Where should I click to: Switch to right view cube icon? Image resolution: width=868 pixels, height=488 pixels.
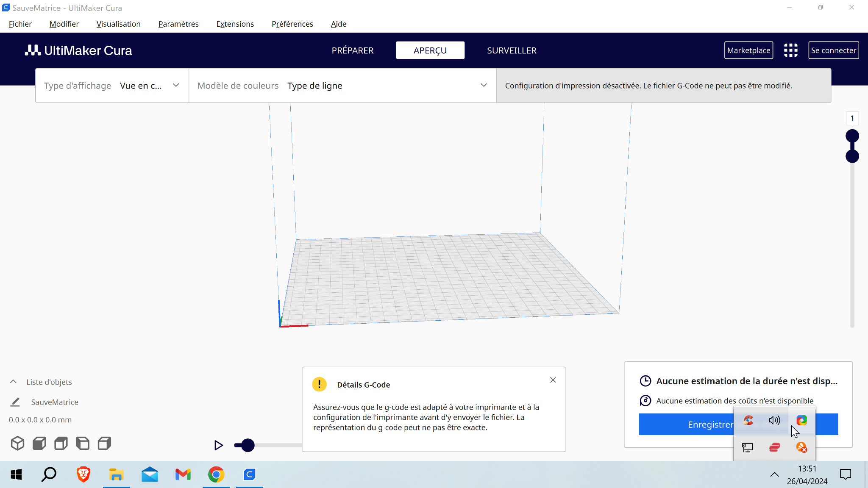(104, 444)
